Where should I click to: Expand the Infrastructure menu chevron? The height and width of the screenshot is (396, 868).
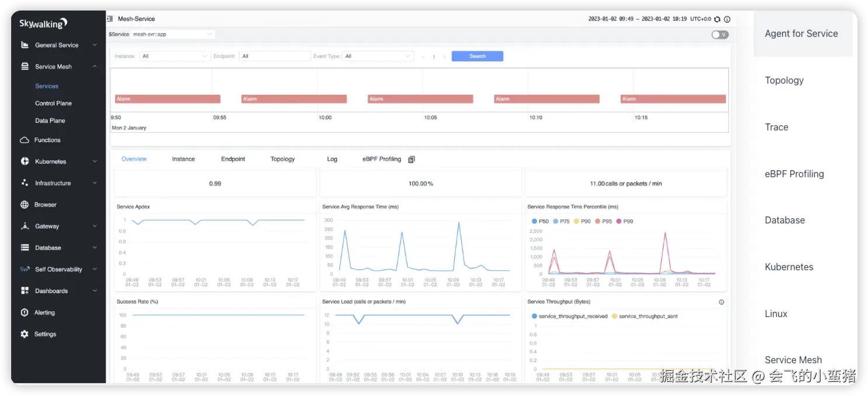95,183
